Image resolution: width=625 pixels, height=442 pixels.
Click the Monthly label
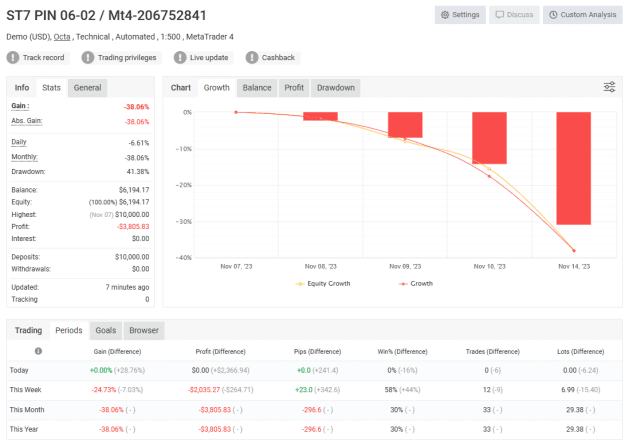tap(24, 157)
